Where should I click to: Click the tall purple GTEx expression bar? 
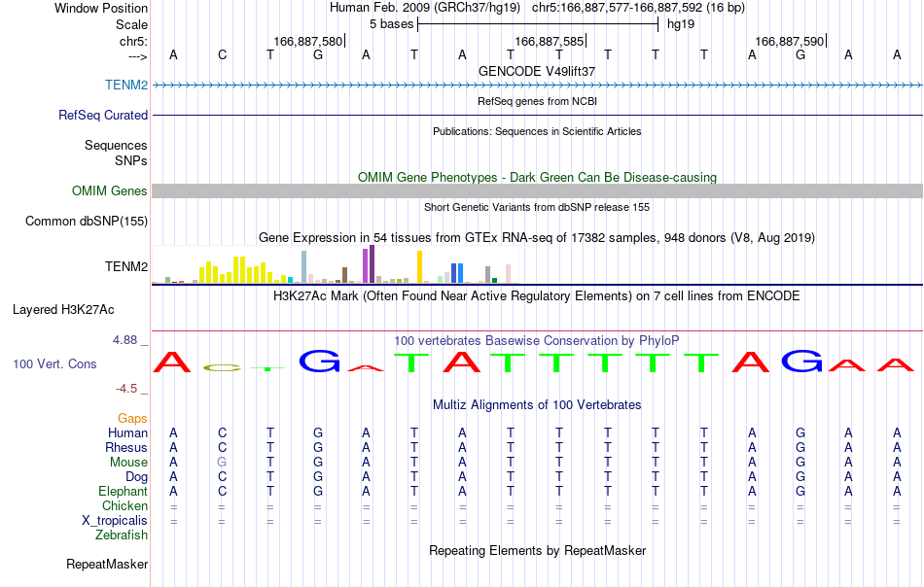372,264
